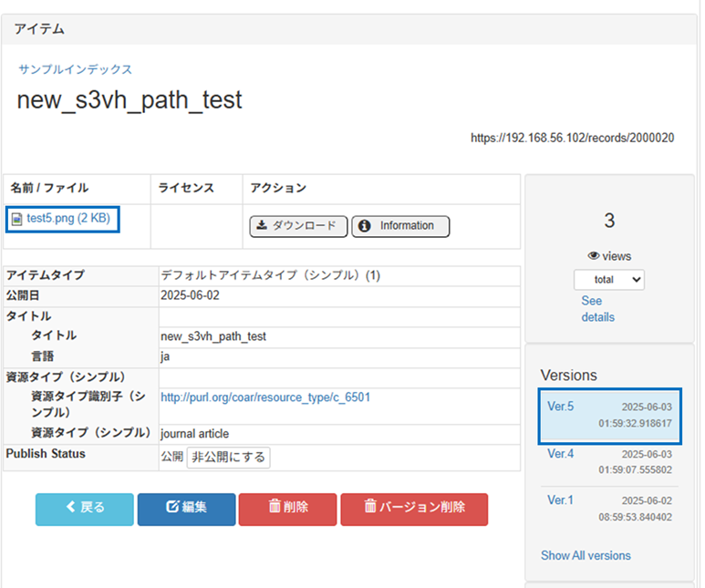
Task: Click the back chevron on 戻る button
Action: point(70,509)
